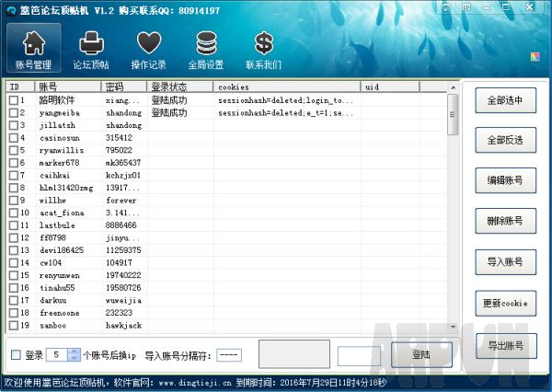
Task: Open the 联系我们 dollar icon section
Action: coord(264,50)
